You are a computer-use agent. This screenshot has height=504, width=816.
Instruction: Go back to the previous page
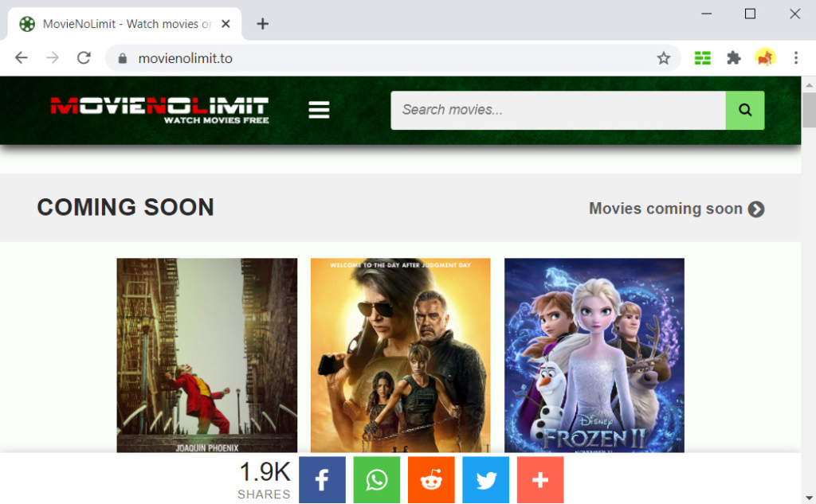tap(22, 58)
